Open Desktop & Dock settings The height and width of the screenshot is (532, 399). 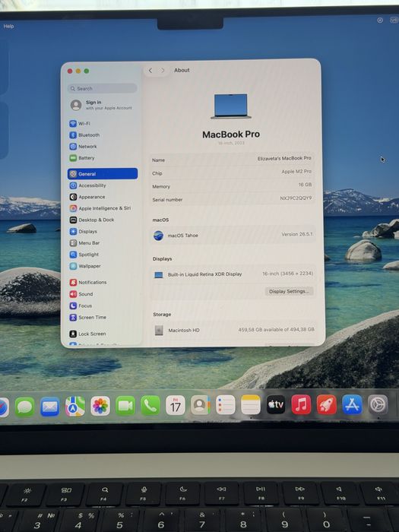[92, 220]
